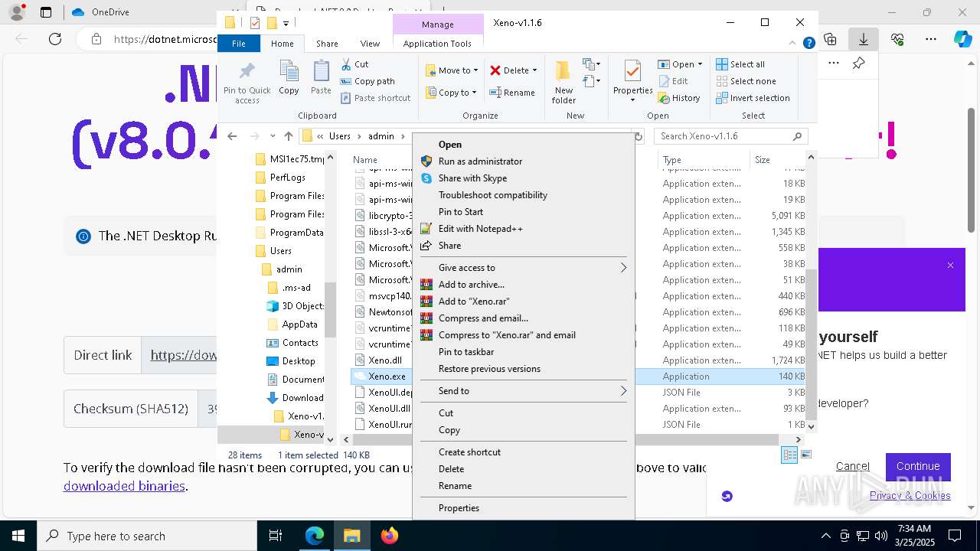This screenshot has width=980, height=551.
Task: Open the volume icon in the system tray
Action: tap(881, 536)
